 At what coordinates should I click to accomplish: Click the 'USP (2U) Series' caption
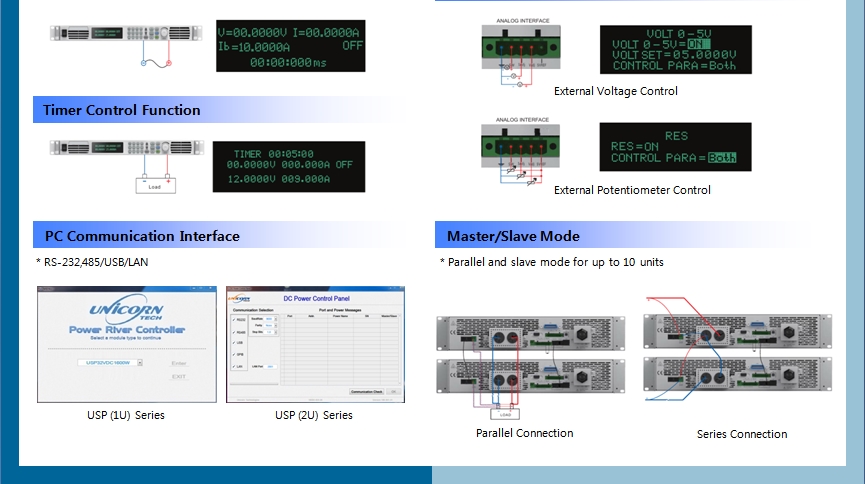(313, 415)
